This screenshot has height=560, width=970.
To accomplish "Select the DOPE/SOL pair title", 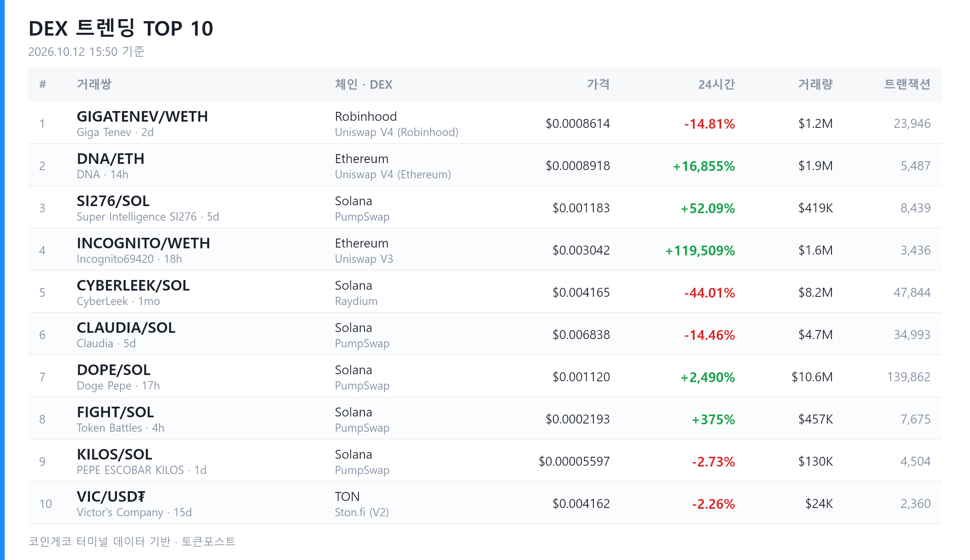I will (113, 370).
